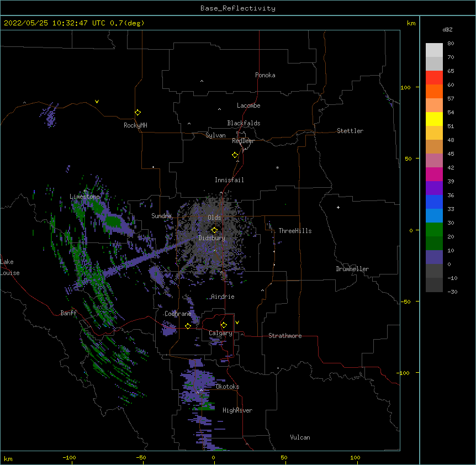
Task: Click the Lacombe city label
Action: (x=248, y=105)
